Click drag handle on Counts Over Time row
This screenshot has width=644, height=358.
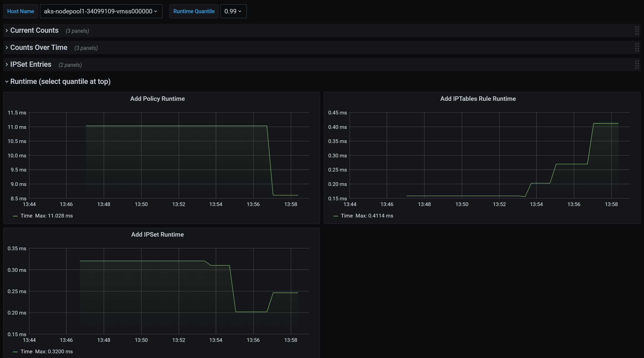[x=637, y=48]
